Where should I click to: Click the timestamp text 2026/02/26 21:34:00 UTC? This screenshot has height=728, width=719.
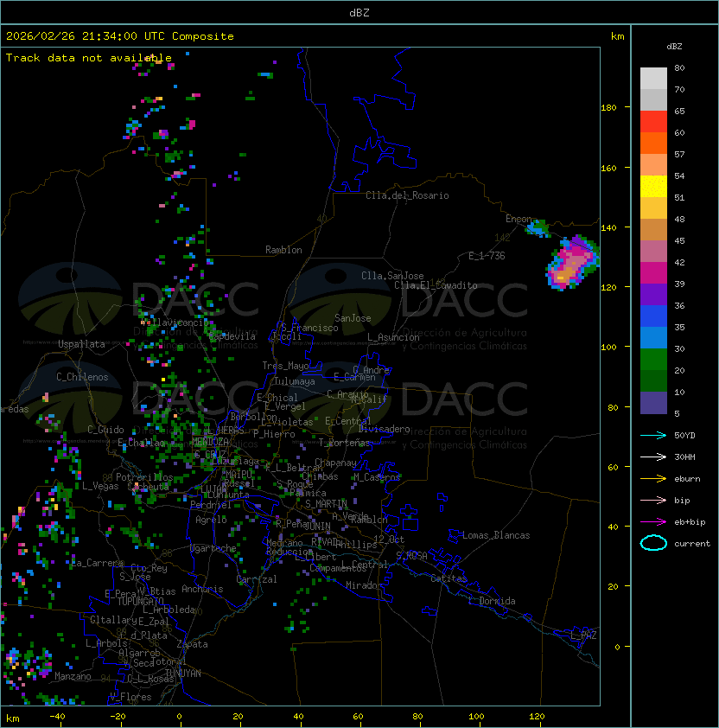(x=86, y=36)
